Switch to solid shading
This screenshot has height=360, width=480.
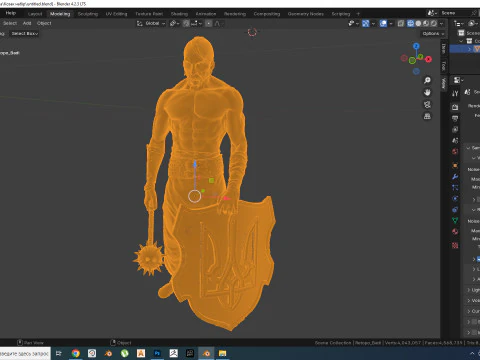point(418,23)
